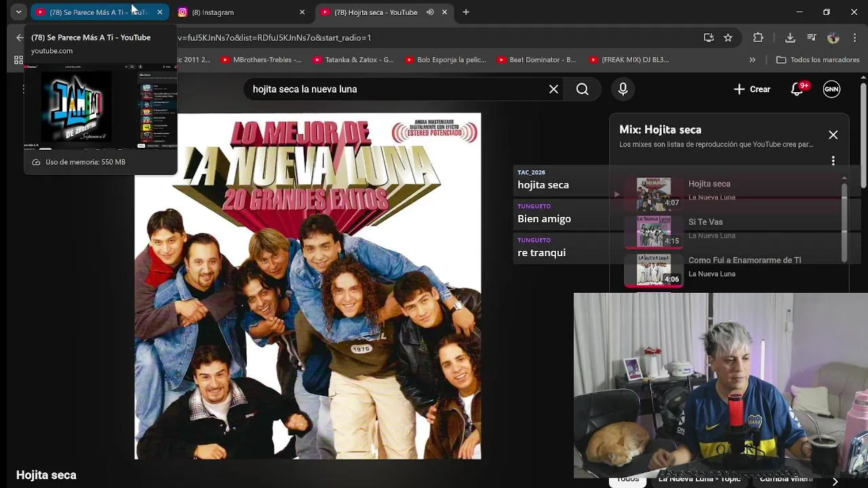The image size is (868, 488).
Task: Open the Todos los marcadores folder
Action: [818, 60]
